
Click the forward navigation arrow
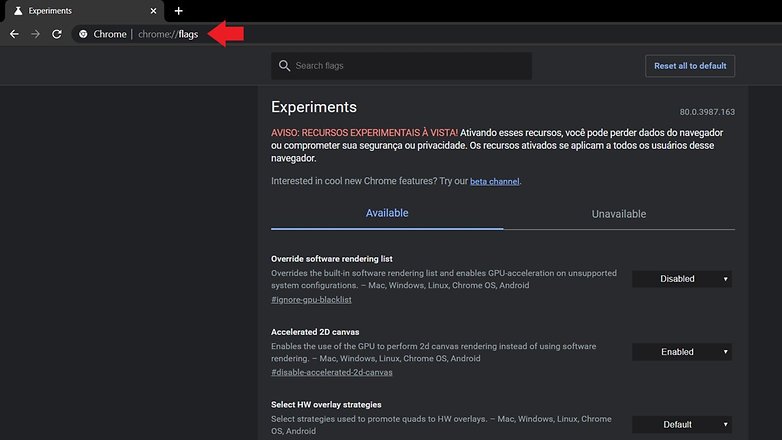(x=35, y=34)
